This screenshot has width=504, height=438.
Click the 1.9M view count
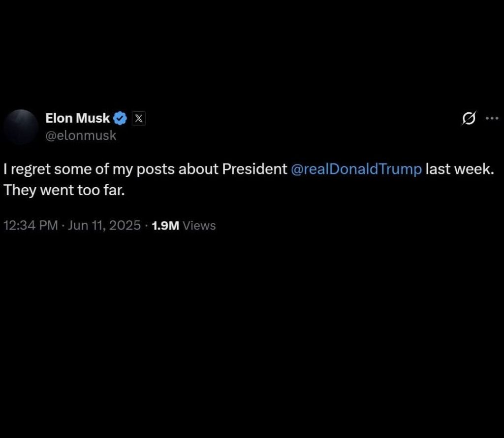(165, 226)
